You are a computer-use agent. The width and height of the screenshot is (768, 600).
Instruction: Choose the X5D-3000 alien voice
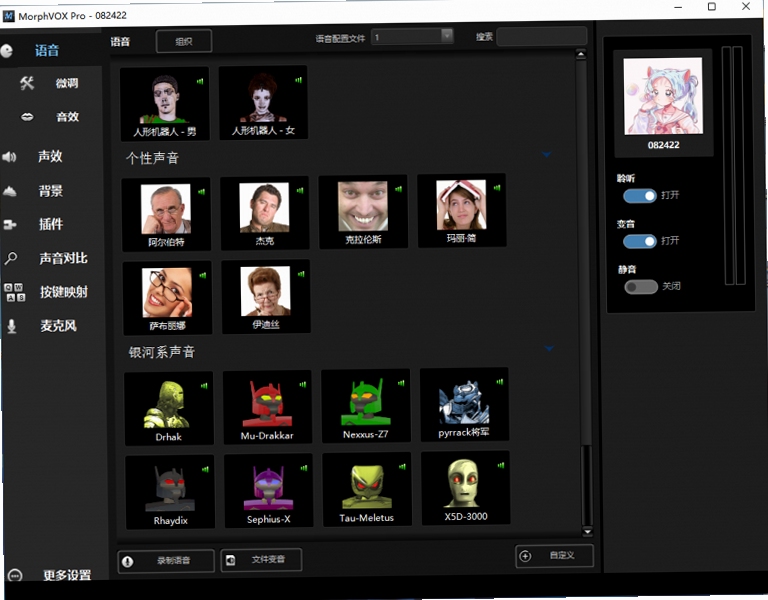(x=465, y=488)
